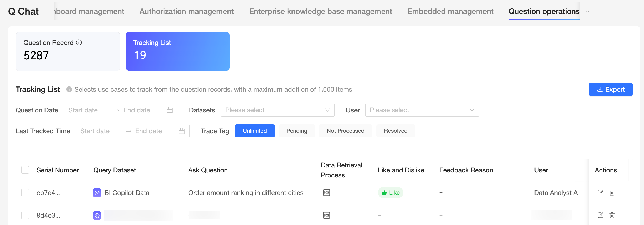Open Enterprise knowledge base management tab
This screenshot has height=225, width=644.
(x=321, y=11)
